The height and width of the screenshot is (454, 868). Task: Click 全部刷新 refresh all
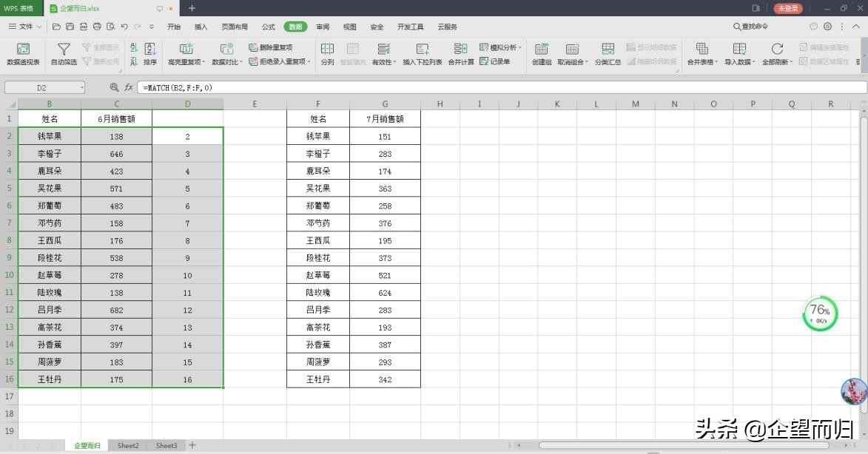click(777, 54)
